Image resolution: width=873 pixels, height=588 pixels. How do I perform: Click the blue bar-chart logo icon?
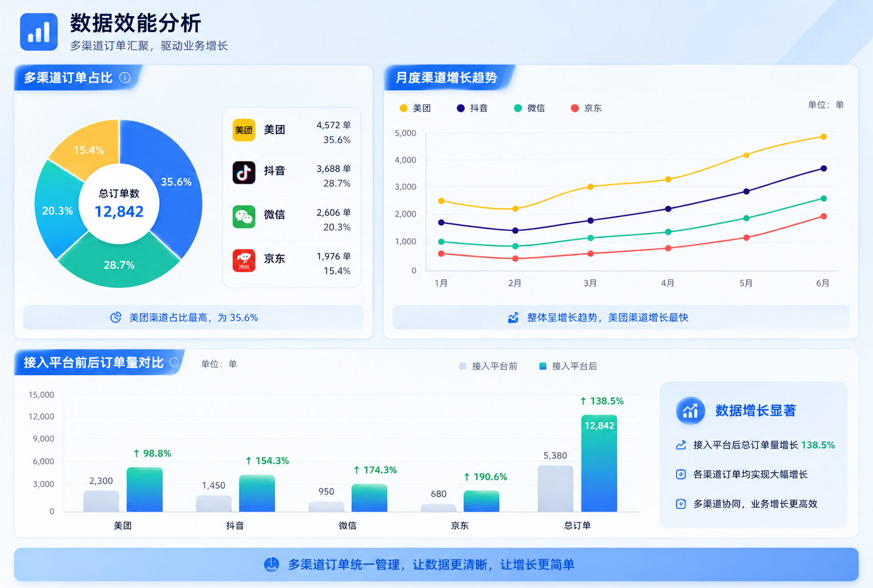39,32
